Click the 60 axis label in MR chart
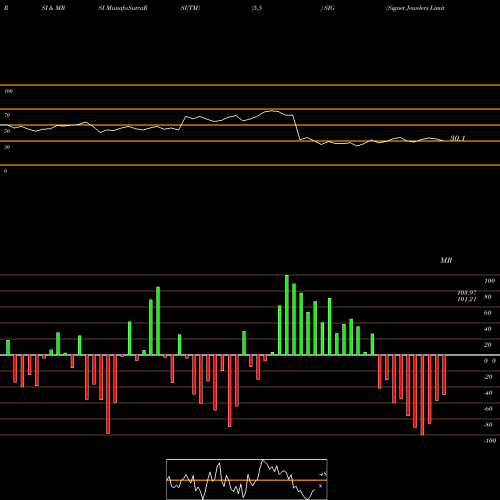The width and height of the screenshot is (500, 500). 488,313
